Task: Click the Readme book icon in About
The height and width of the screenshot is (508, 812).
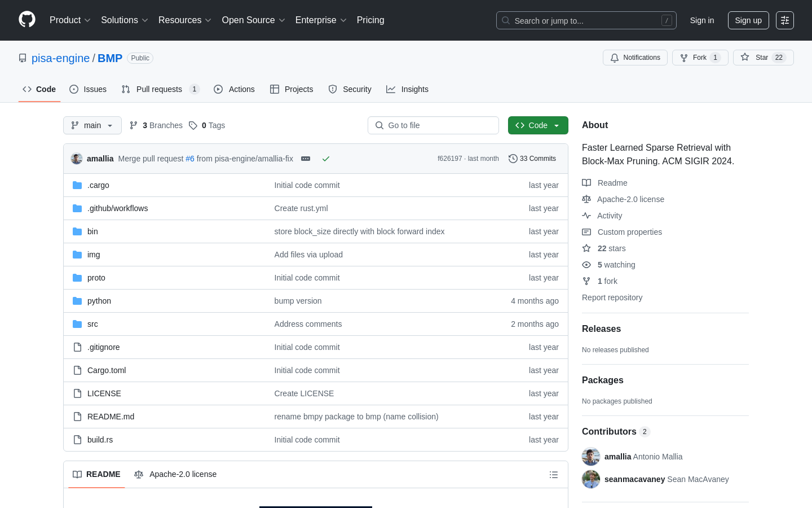Action: [x=586, y=183]
